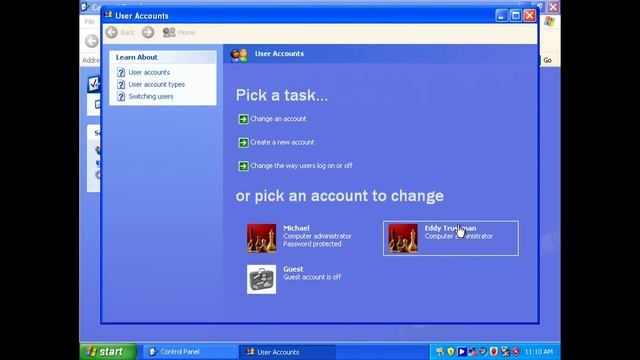
Task: Click the User Accounts taskbar button
Action: pyautogui.click(x=287, y=352)
